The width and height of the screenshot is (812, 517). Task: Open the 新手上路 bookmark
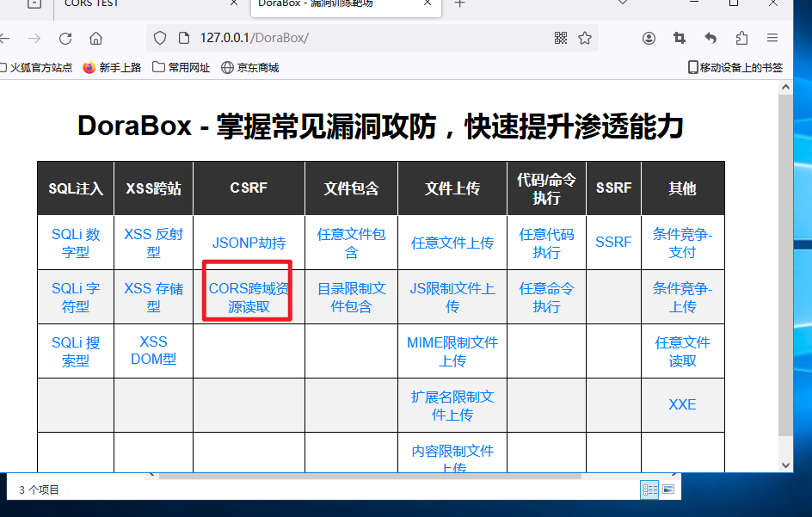(112, 68)
